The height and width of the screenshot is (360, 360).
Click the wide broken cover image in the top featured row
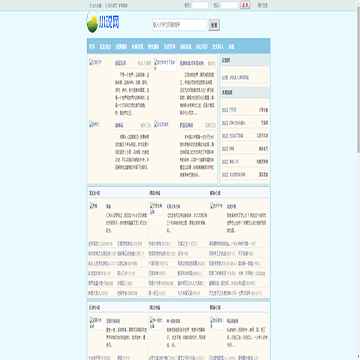pos(165,65)
